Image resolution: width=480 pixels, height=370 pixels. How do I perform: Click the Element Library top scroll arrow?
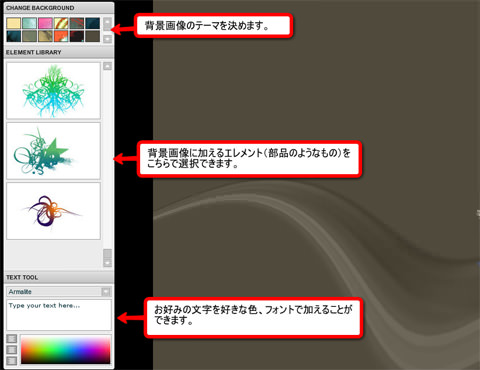(107, 66)
